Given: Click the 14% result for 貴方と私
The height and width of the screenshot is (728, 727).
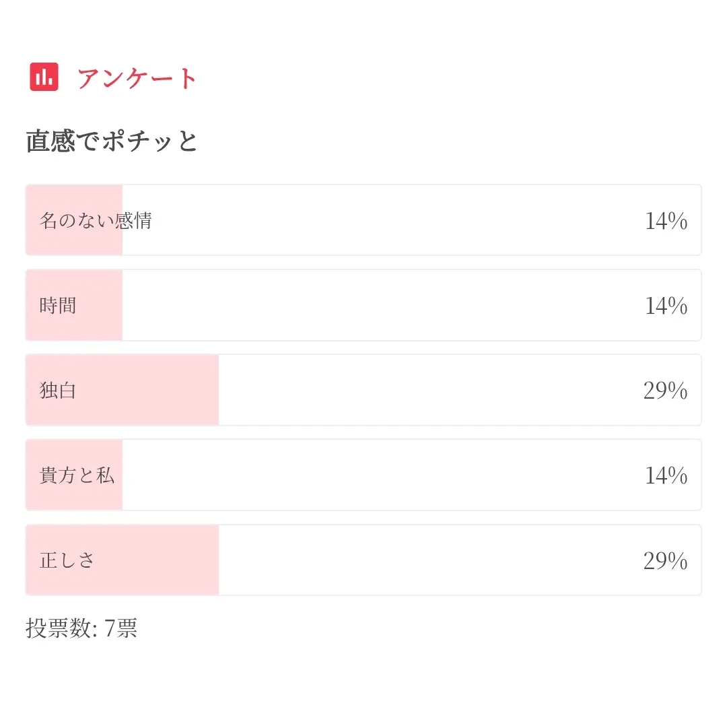Looking at the screenshot, I should 666,475.
